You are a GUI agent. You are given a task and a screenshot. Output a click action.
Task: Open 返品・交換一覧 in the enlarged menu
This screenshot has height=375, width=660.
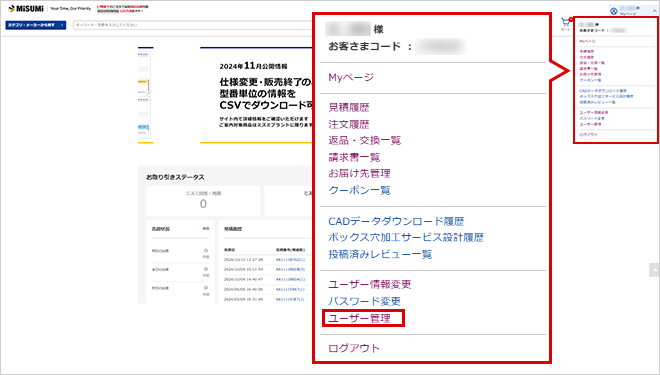tap(365, 141)
